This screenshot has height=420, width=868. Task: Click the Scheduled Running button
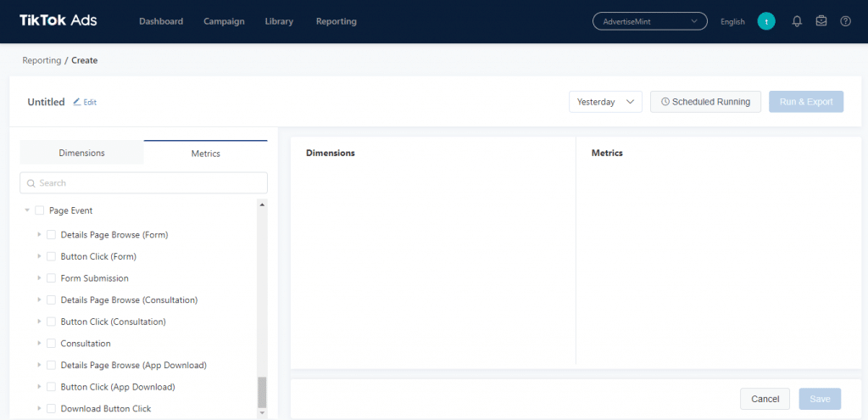pyautogui.click(x=705, y=102)
